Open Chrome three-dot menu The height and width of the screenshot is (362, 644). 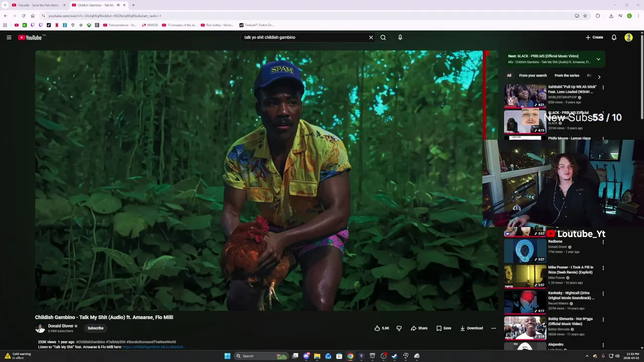click(x=638, y=16)
